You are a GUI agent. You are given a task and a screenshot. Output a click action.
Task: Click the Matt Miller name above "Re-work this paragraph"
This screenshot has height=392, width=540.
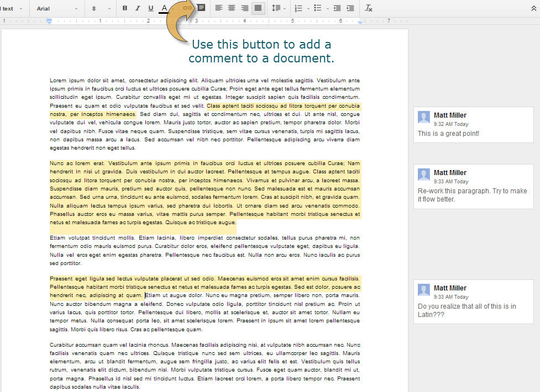pyautogui.click(x=450, y=173)
